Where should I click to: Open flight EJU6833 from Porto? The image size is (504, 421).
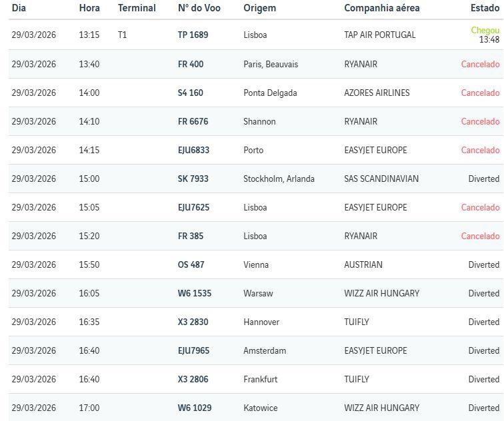pyautogui.click(x=193, y=151)
